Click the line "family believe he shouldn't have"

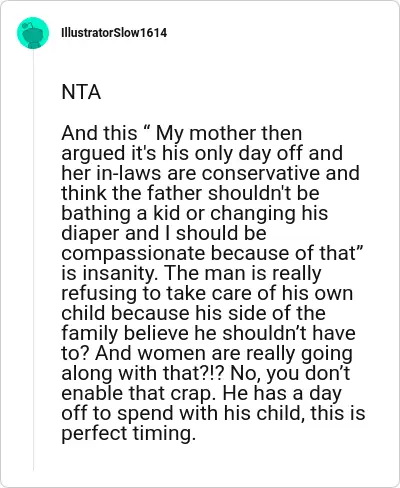[x=208, y=333]
